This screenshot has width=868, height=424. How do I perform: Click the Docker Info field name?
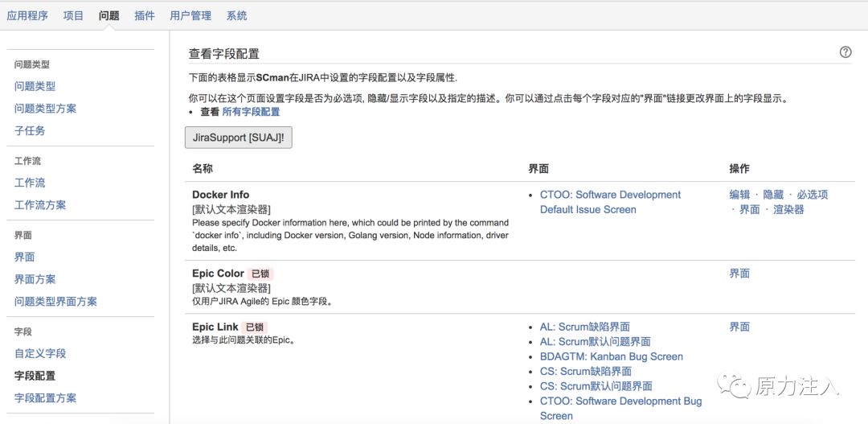(x=221, y=195)
